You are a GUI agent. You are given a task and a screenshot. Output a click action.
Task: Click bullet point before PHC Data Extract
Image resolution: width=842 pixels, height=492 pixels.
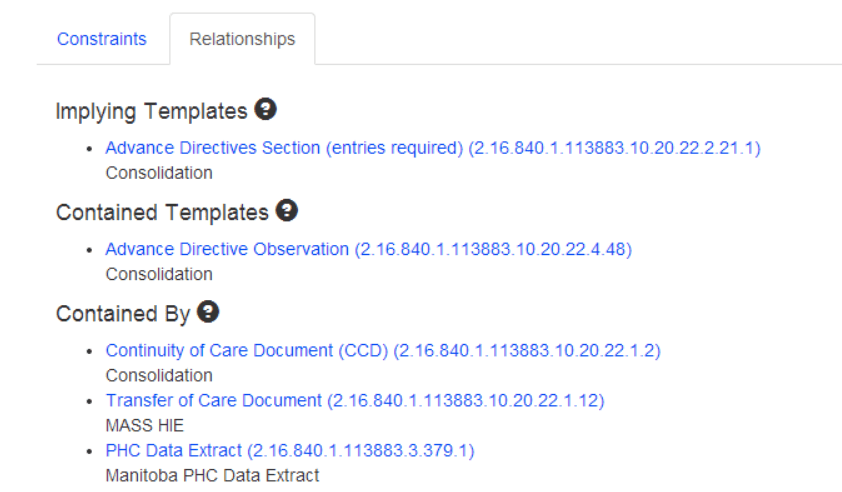coord(90,451)
